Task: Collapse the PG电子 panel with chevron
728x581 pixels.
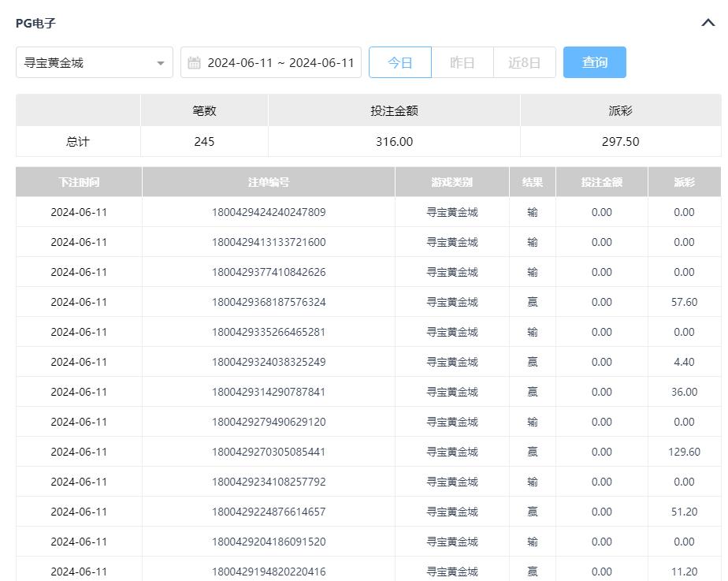Action: (708, 23)
